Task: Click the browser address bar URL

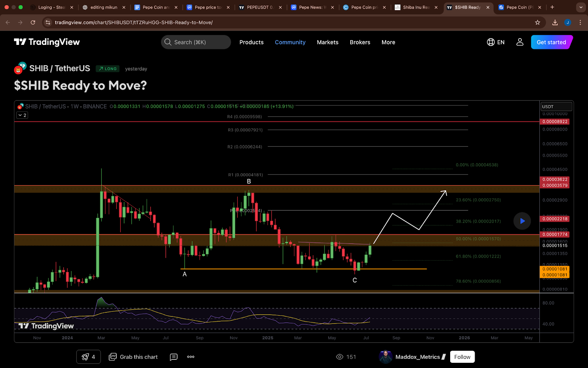Action: coord(134,22)
